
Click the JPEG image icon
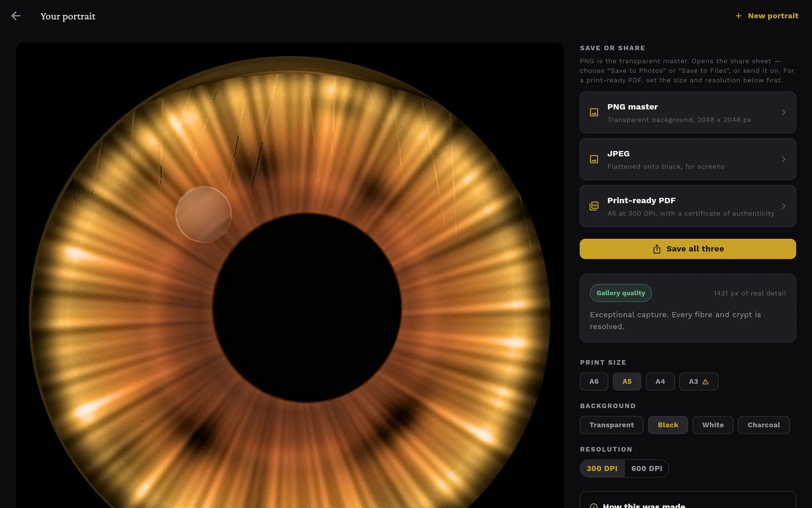point(594,159)
